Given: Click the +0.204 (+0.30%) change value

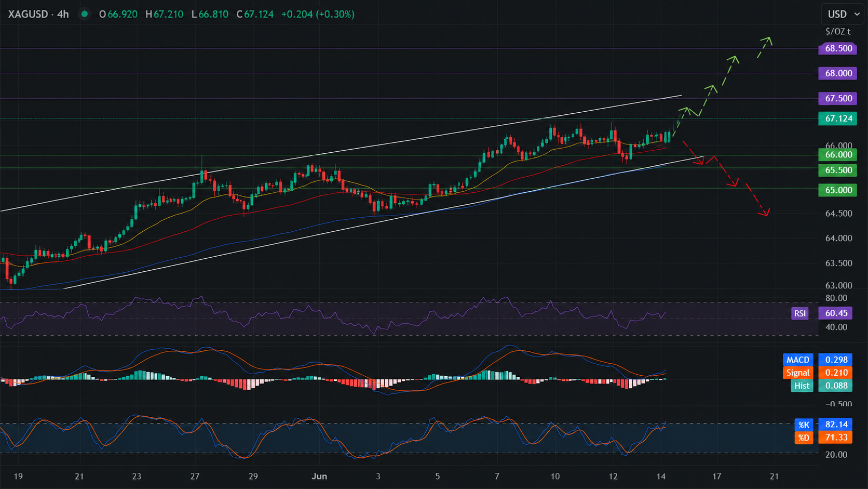Looking at the screenshot, I should click(318, 14).
